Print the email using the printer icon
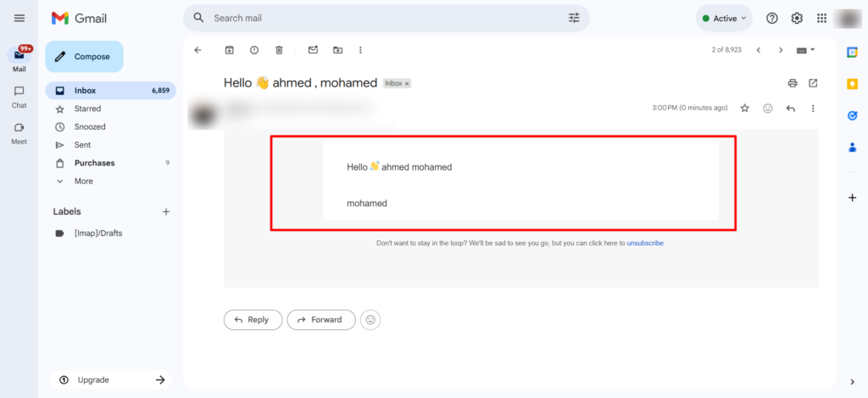Image resolution: width=868 pixels, height=398 pixels. coord(793,83)
